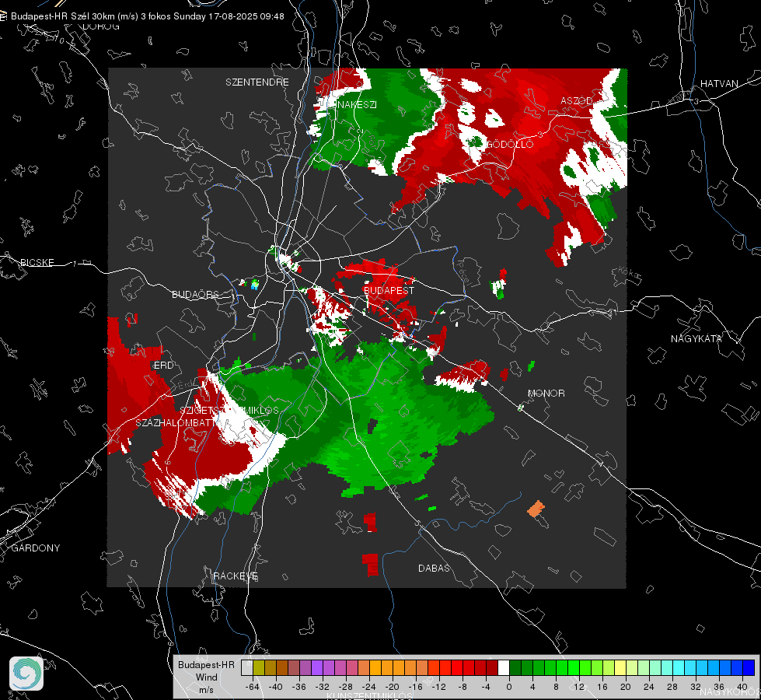This screenshot has width=761, height=700.
Task: Select the light gray first legend swatch
Action: (247, 668)
